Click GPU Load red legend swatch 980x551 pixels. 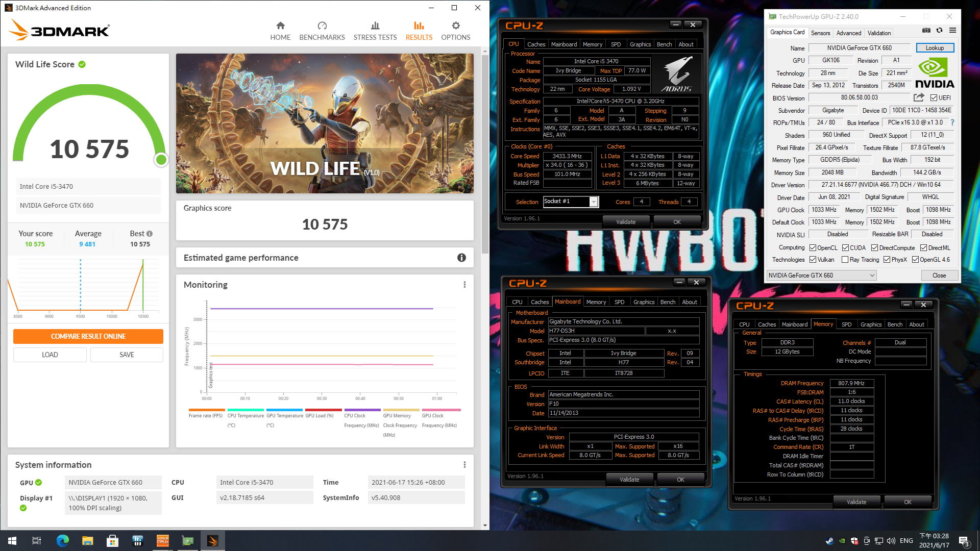click(x=324, y=410)
